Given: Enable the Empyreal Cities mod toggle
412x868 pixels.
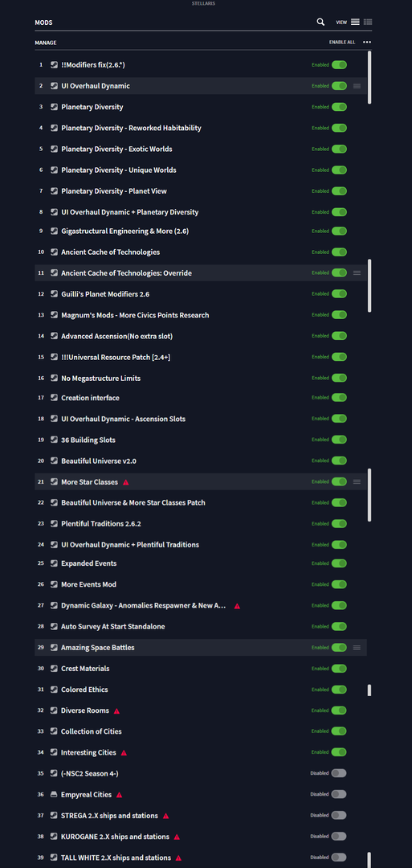Looking at the screenshot, I should point(339,794).
